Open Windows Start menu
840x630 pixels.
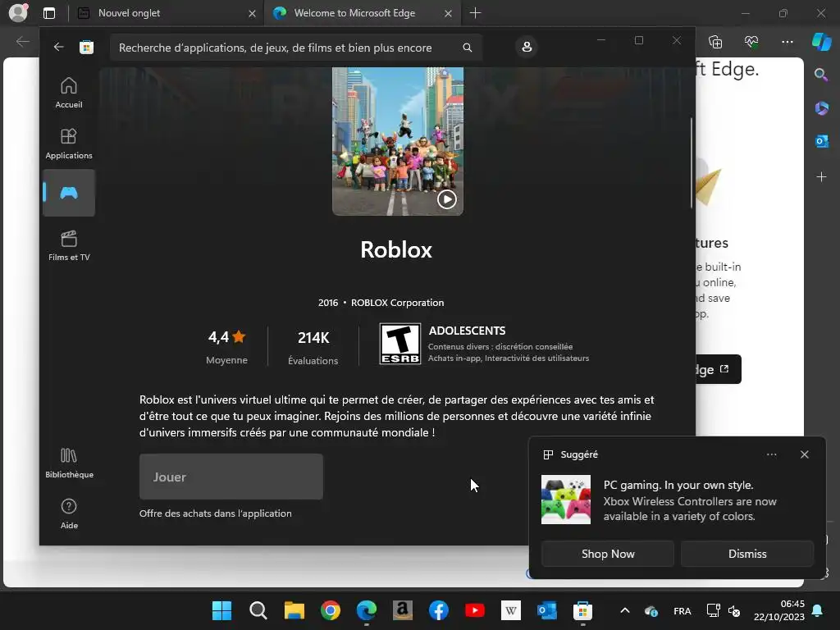(221, 610)
